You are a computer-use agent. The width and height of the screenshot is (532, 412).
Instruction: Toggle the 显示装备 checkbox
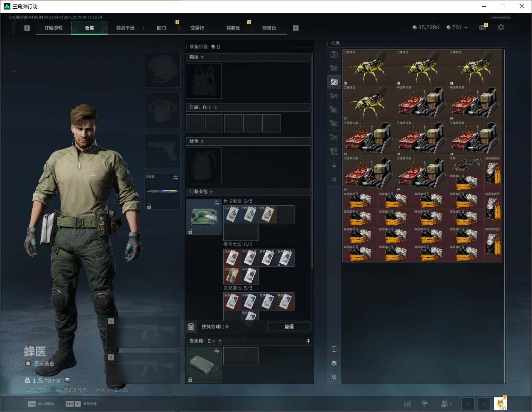coord(28,363)
